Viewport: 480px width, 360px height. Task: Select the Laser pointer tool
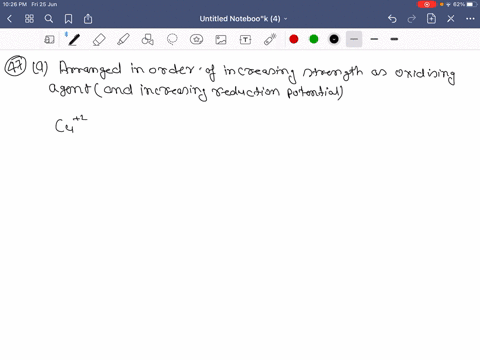tap(270, 39)
